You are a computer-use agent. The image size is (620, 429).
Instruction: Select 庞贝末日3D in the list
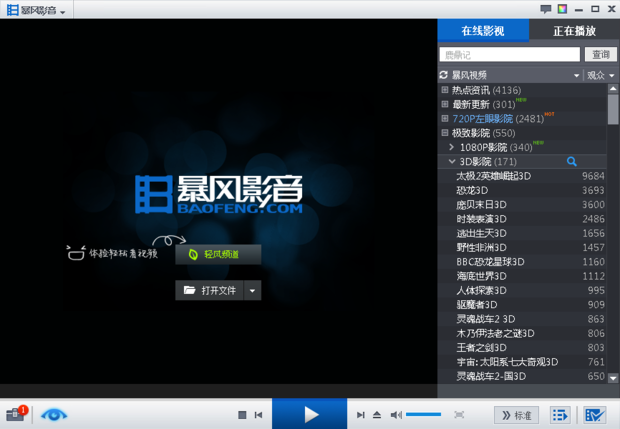(x=522, y=204)
